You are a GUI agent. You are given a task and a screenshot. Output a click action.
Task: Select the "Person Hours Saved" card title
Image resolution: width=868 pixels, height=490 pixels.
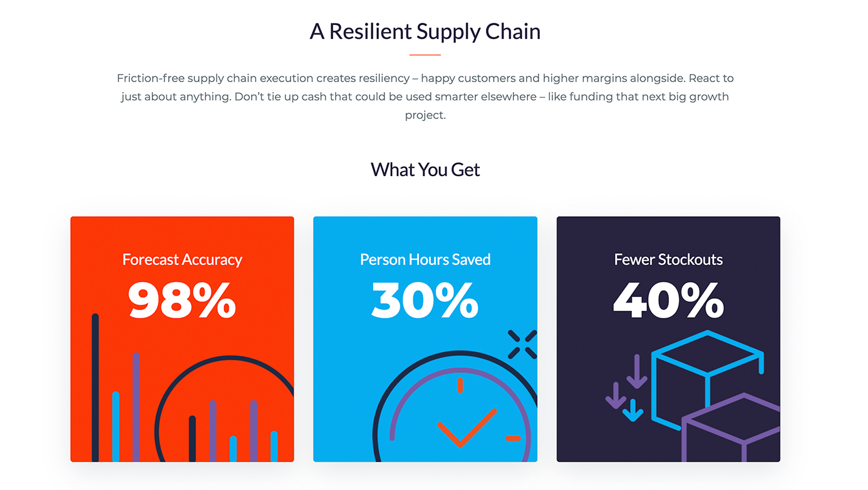[425, 259]
